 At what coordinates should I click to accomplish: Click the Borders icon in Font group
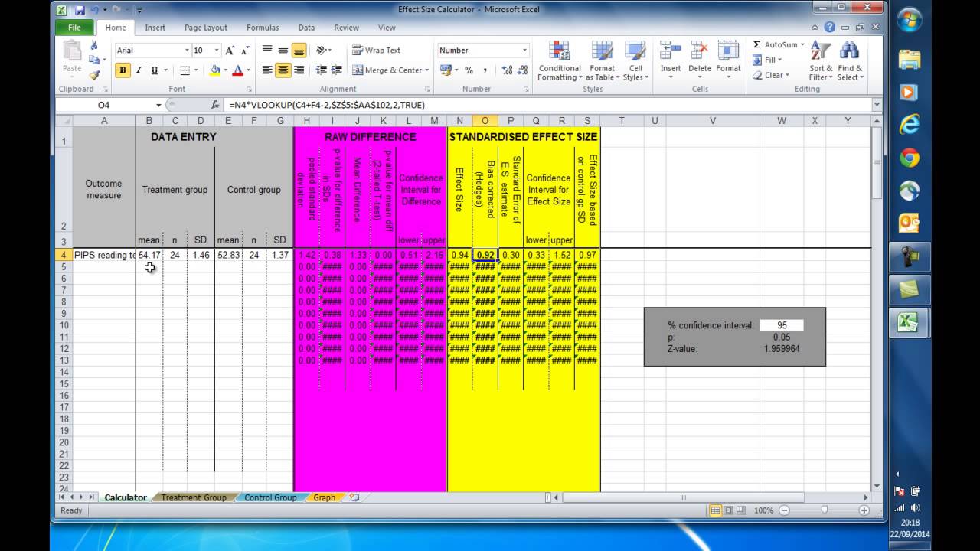point(185,70)
